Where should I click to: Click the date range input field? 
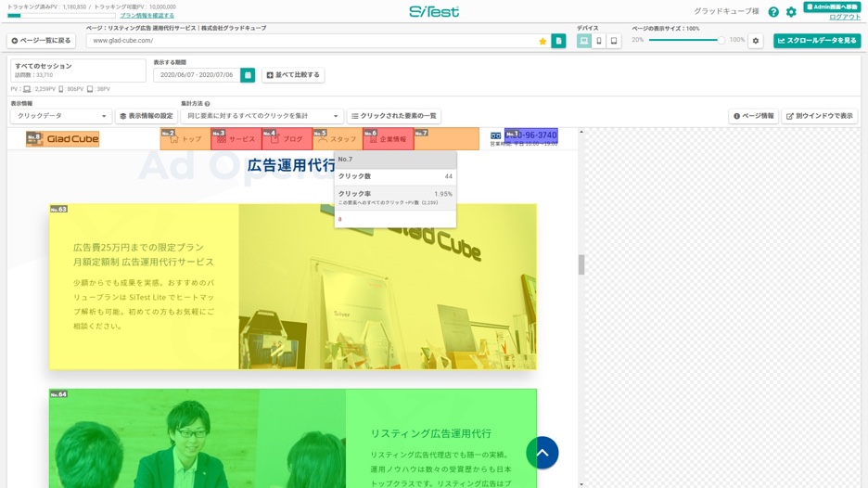tap(197, 75)
